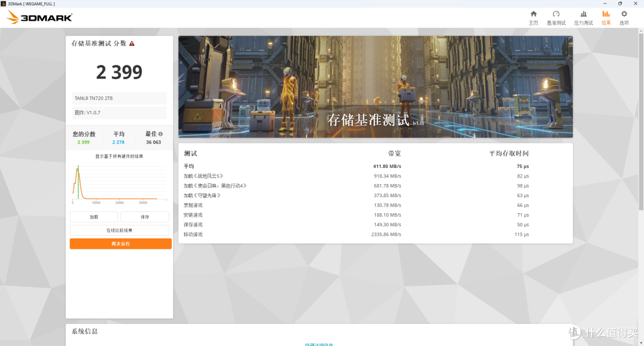Click the info icon next to 最佳

[160, 133]
